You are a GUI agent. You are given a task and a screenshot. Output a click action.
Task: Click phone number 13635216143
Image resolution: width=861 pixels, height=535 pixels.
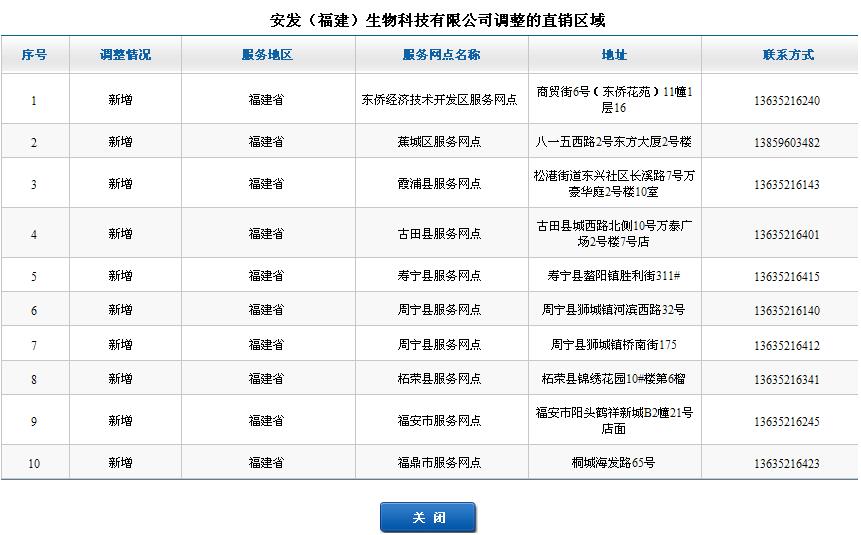(787, 185)
